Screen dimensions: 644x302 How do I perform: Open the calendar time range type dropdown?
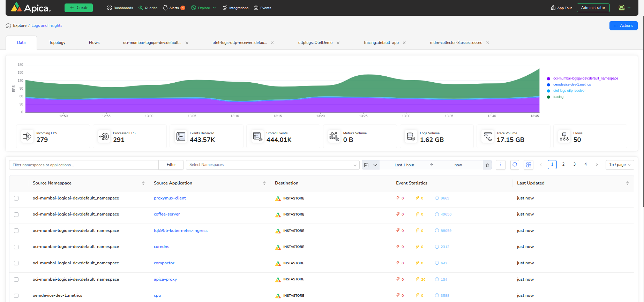(370, 165)
